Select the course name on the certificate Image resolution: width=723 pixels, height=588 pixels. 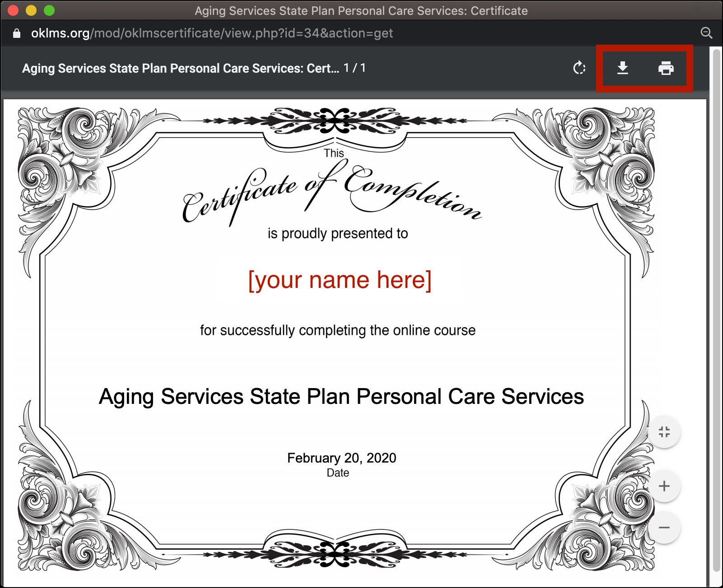(341, 397)
